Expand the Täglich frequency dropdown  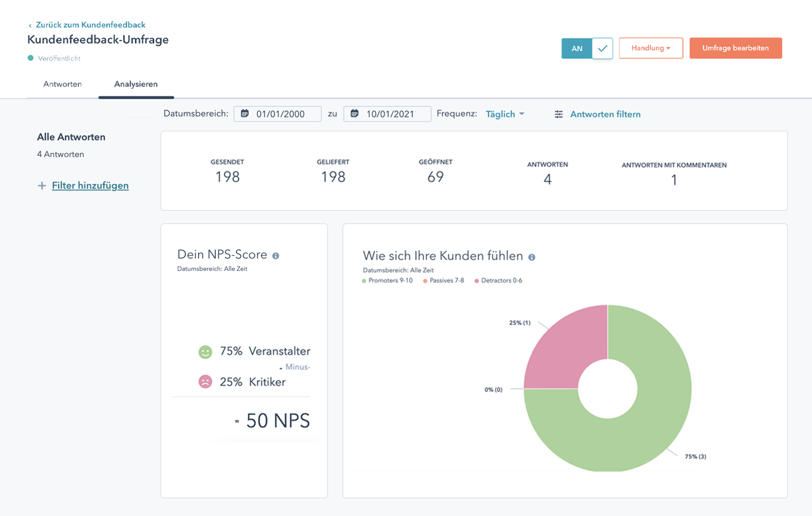505,114
